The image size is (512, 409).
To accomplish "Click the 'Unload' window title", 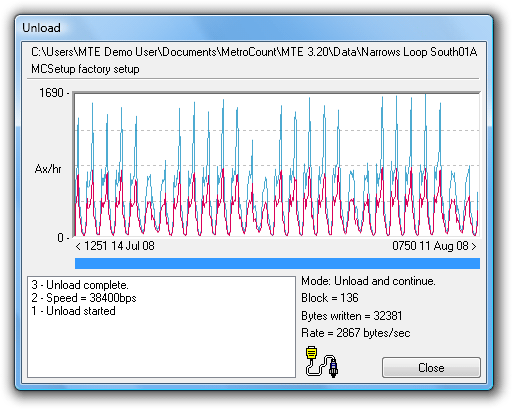I will tap(41, 28).
